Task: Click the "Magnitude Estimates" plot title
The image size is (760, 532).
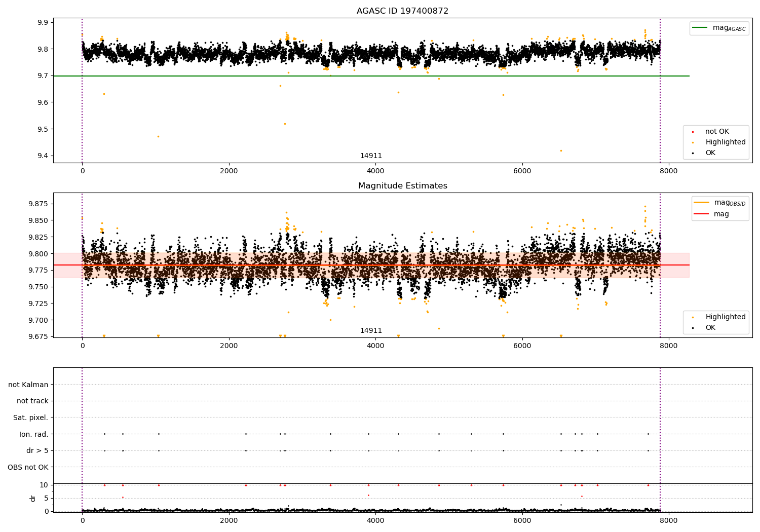Action: [402, 185]
